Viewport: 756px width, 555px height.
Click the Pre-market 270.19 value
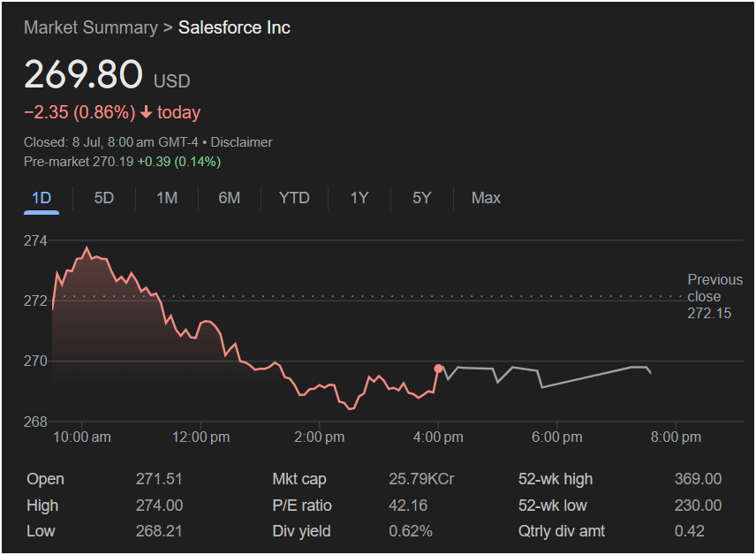click(x=79, y=162)
